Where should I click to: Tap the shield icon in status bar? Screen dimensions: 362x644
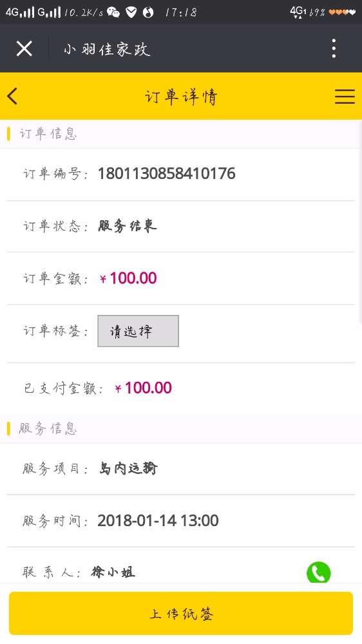131,13
